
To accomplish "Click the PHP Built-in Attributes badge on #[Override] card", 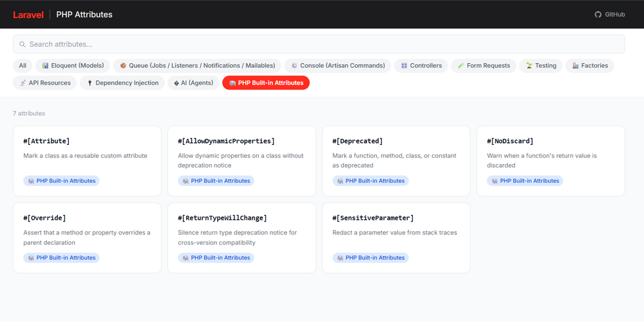I will click(62, 258).
